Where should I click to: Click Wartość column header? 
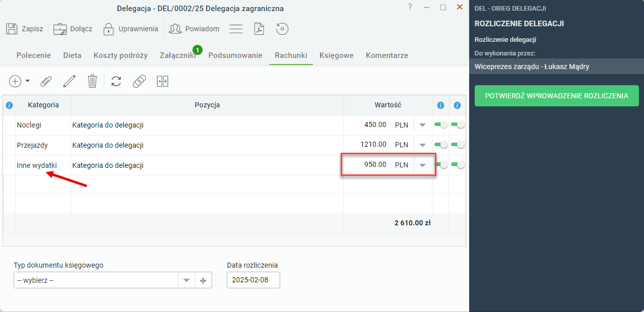(x=388, y=105)
